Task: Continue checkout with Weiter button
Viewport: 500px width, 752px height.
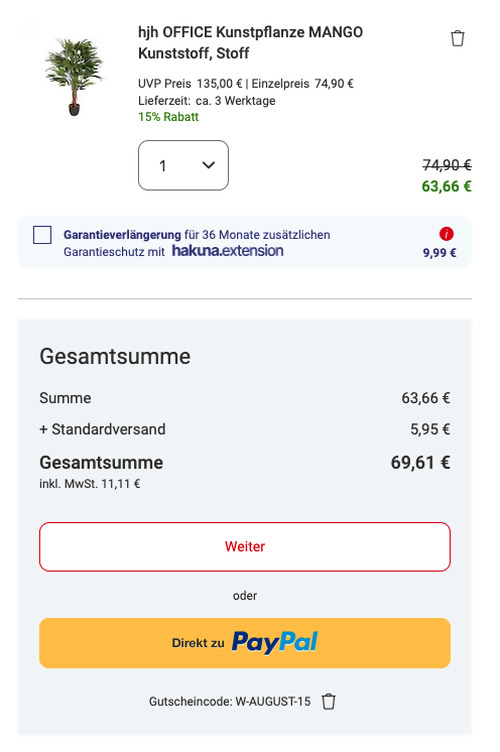Action: click(x=244, y=547)
